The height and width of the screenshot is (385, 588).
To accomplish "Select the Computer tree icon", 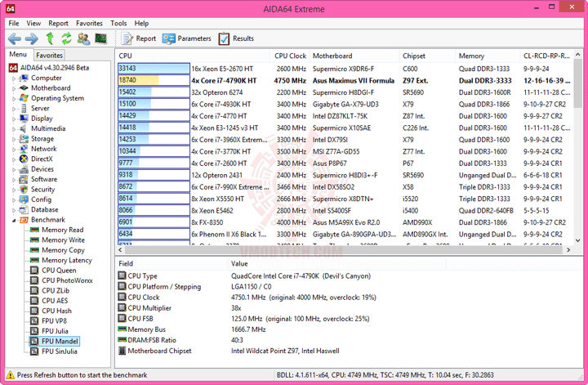I will [x=24, y=78].
